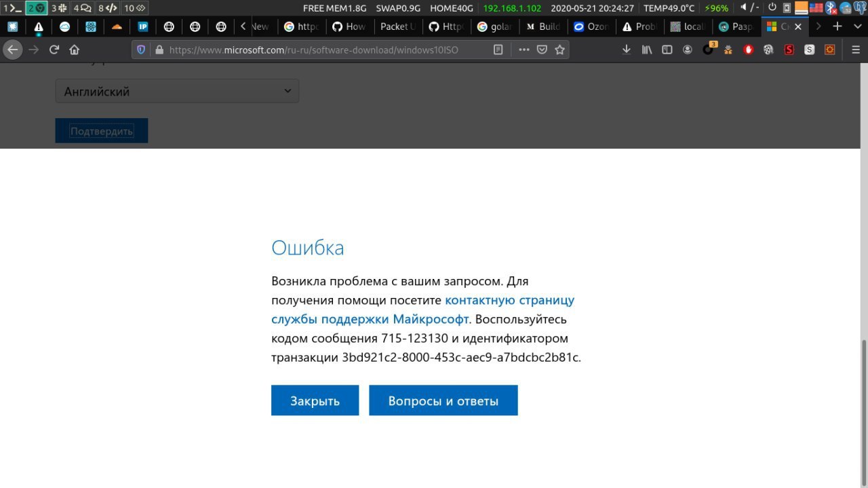The image size is (868, 488).
Task: Switch to the 'local' tab
Action: click(x=688, y=26)
